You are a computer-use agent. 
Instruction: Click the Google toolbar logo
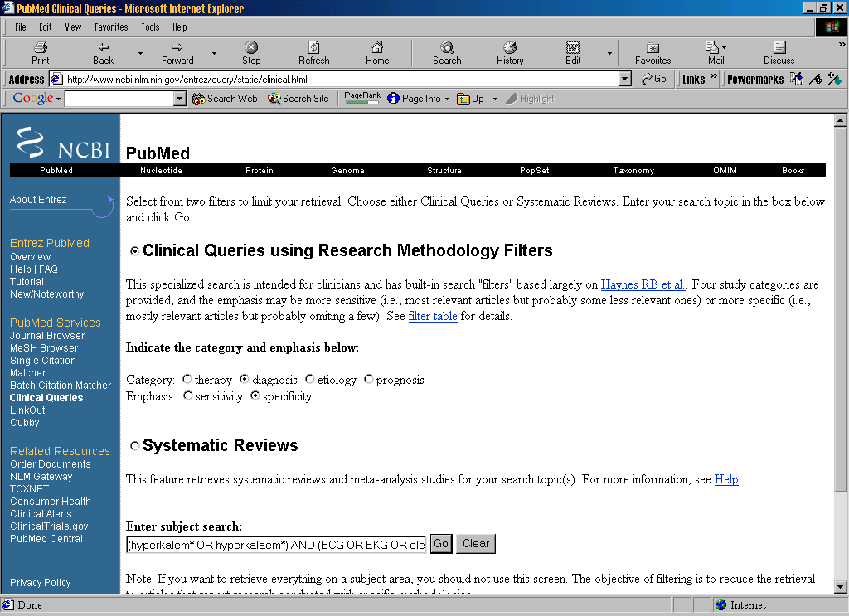point(33,98)
